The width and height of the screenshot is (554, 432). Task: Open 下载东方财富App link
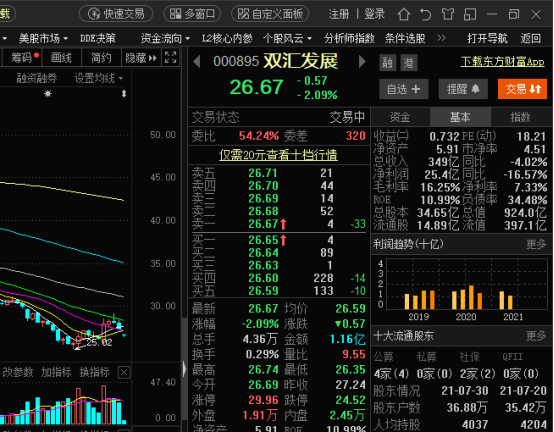502,62
